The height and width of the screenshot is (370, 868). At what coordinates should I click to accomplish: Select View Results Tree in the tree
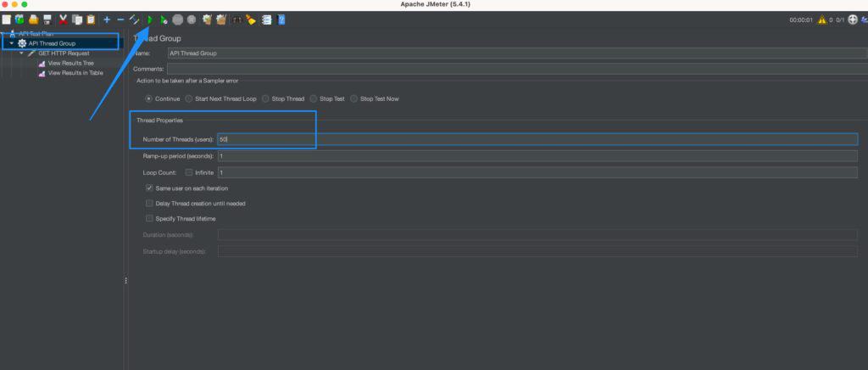coord(71,63)
